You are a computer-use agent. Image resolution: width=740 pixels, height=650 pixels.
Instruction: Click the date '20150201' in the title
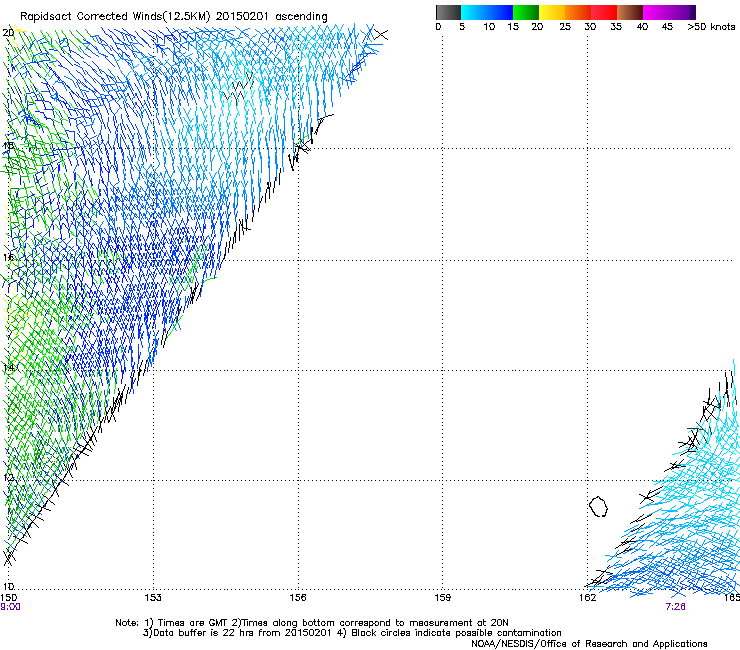242,17
